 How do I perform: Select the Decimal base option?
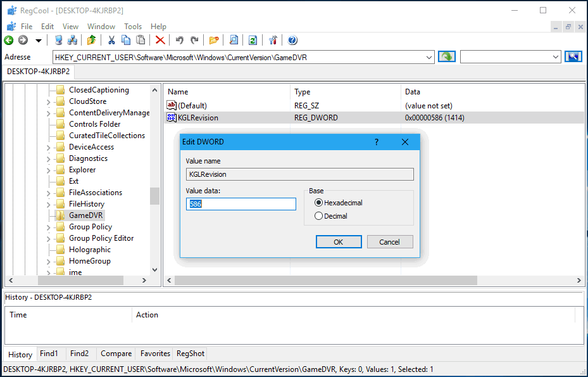(331, 216)
